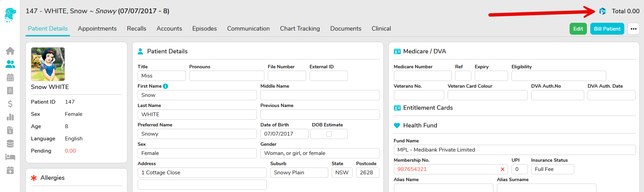Screen dimensions: 644x192
Task: Open the Clinical tab
Action: 381,29
